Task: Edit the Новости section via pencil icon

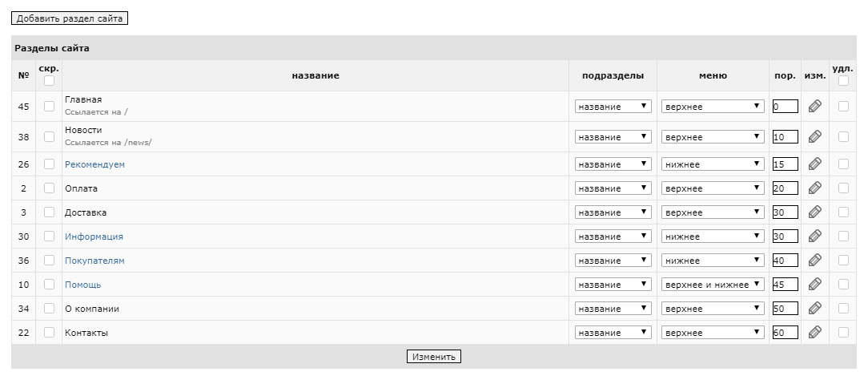Action: click(x=814, y=136)
